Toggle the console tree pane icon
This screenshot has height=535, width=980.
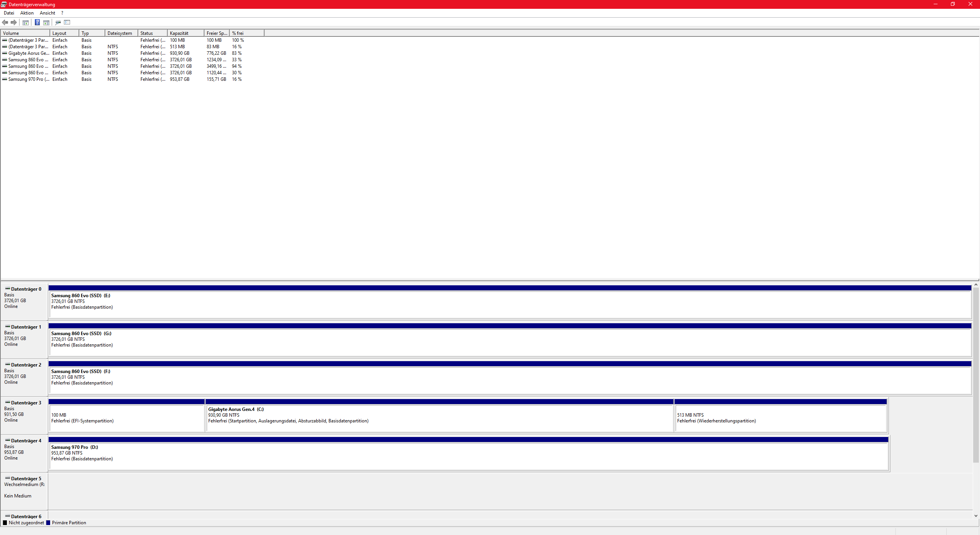(26, 22)
